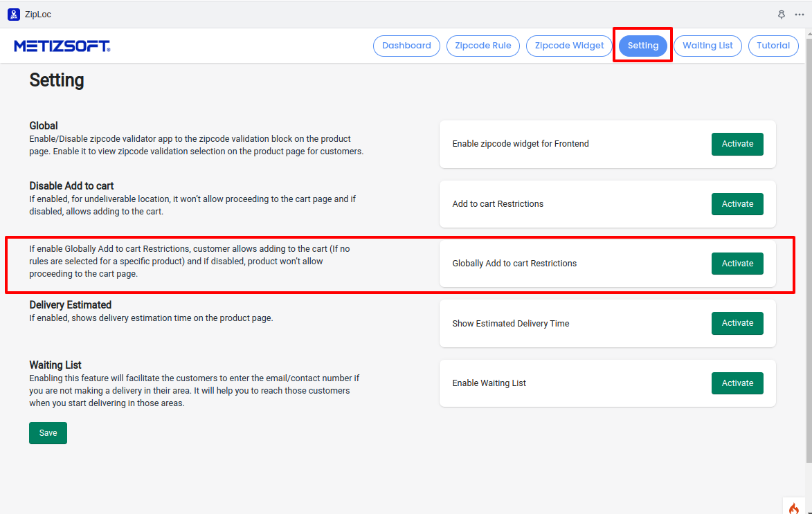Activate Globally Add to cart Restrictions
The image size is (812, 514).
[737, 264]
